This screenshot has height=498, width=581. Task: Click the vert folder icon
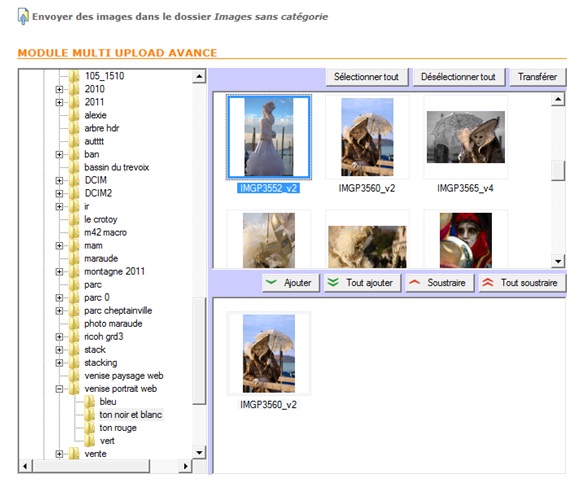[89, 441]
